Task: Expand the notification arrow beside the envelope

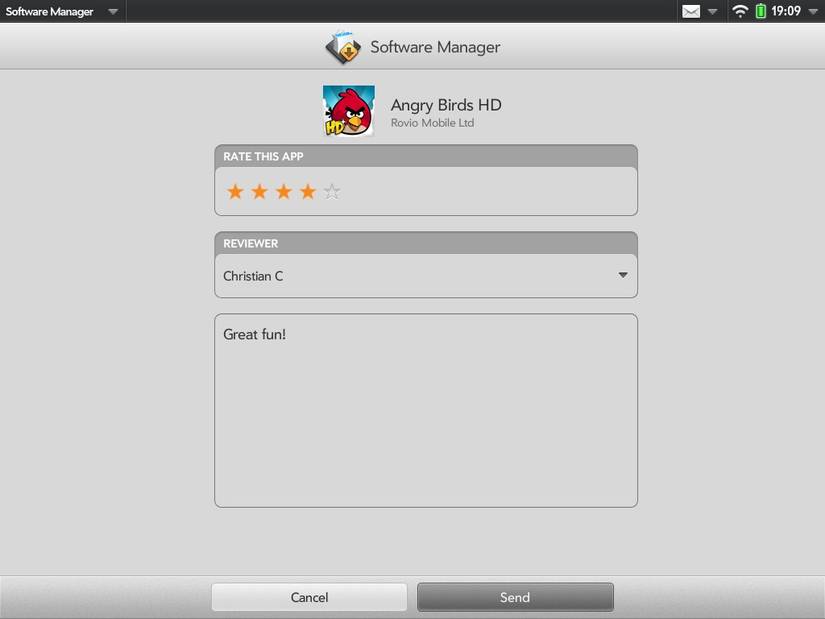Action: [712, 12]
